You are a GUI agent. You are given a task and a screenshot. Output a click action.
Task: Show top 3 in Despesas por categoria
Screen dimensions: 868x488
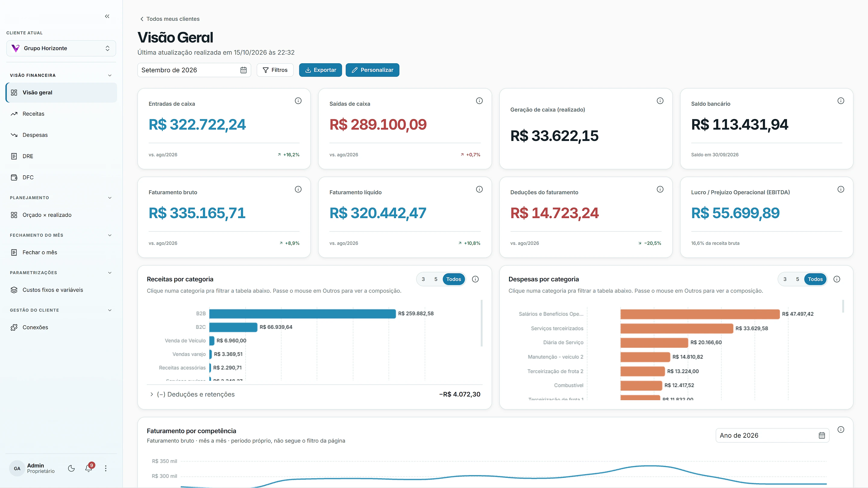tap(785, 279)
